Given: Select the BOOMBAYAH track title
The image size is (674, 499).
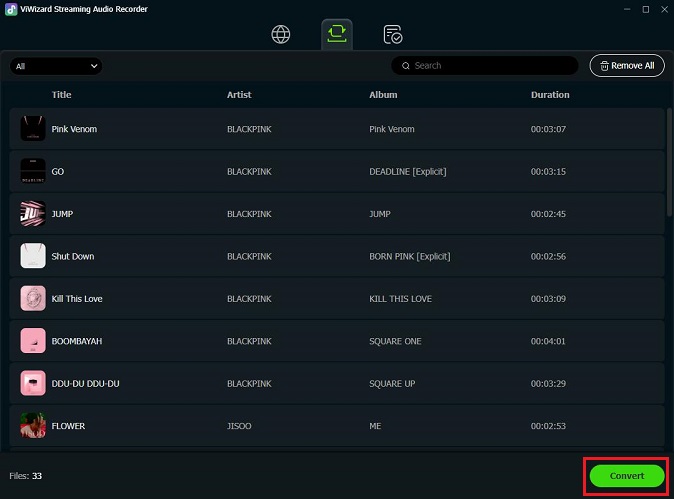Looking at the screenshot, I should pyautogui.click(x=77, y=341).
